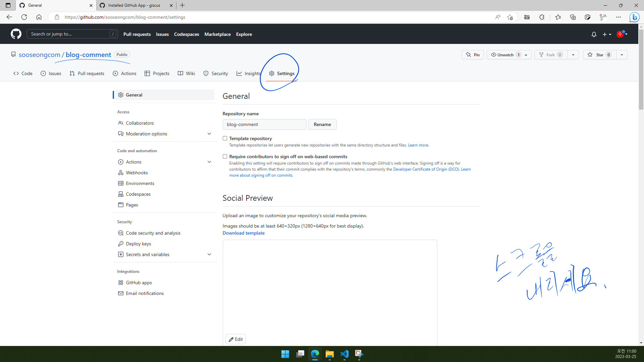644x362 pixels.
Task: Open browser settings and more menu
Action: click(x=619, y=17)
